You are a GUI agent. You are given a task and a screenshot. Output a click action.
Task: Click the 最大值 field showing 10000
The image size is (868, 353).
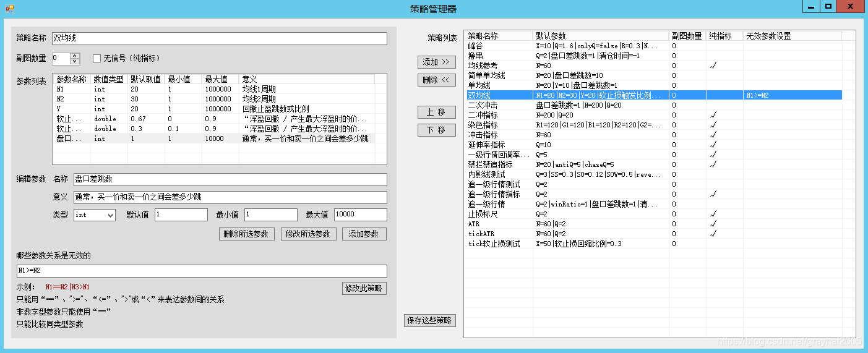[361, 215]
